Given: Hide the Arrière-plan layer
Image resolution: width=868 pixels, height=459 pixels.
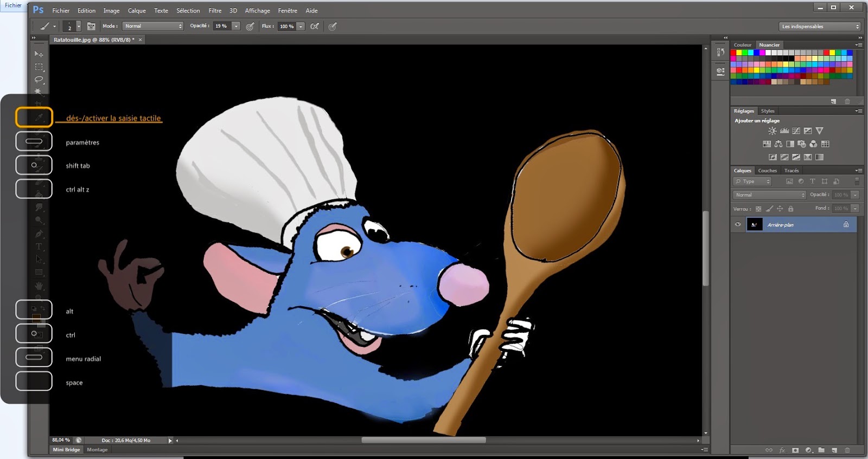Looking at the screenshot, I should [x=738, y=224].
